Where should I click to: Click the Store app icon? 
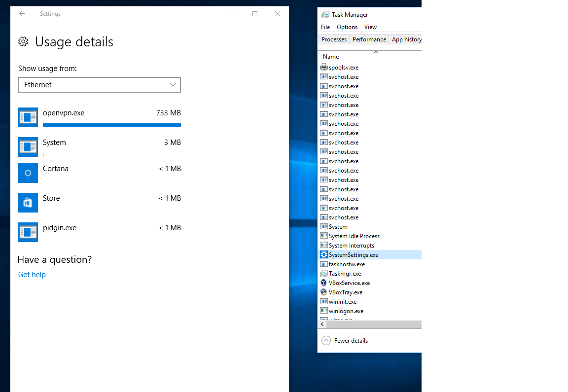click(x=28, y=202)
